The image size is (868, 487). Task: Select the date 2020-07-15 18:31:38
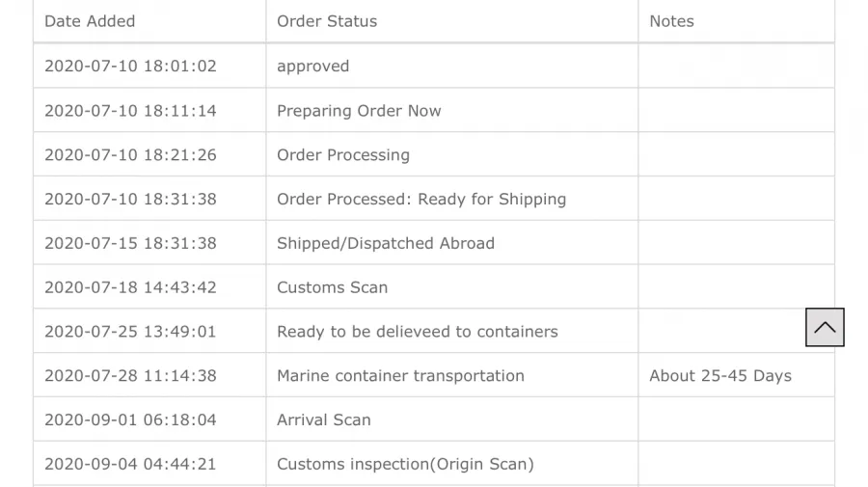coord(130,243)
